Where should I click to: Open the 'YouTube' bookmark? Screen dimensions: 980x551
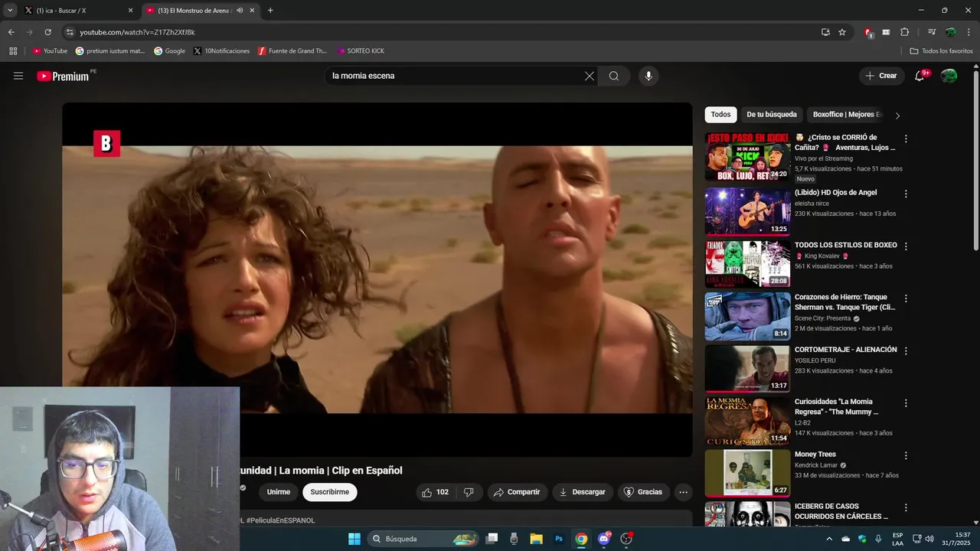50,51
